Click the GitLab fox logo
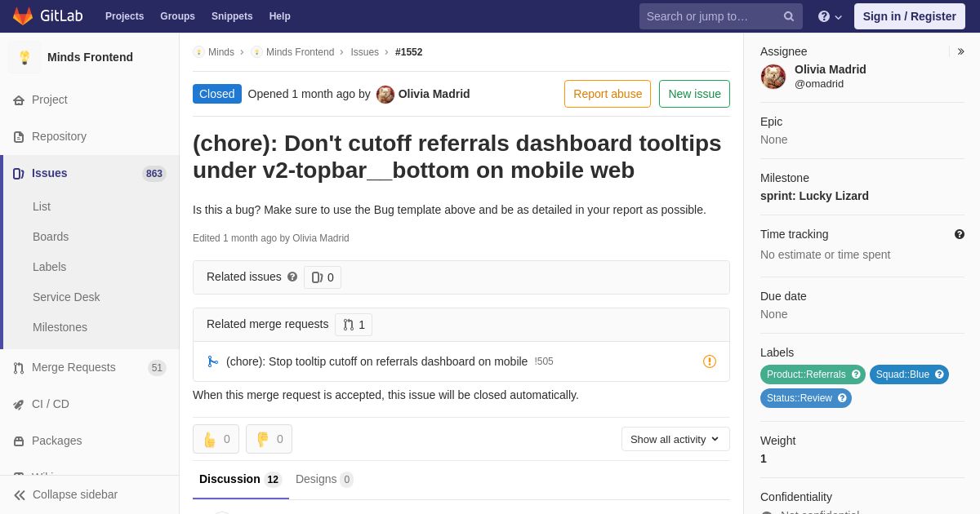 pos(23,16)
